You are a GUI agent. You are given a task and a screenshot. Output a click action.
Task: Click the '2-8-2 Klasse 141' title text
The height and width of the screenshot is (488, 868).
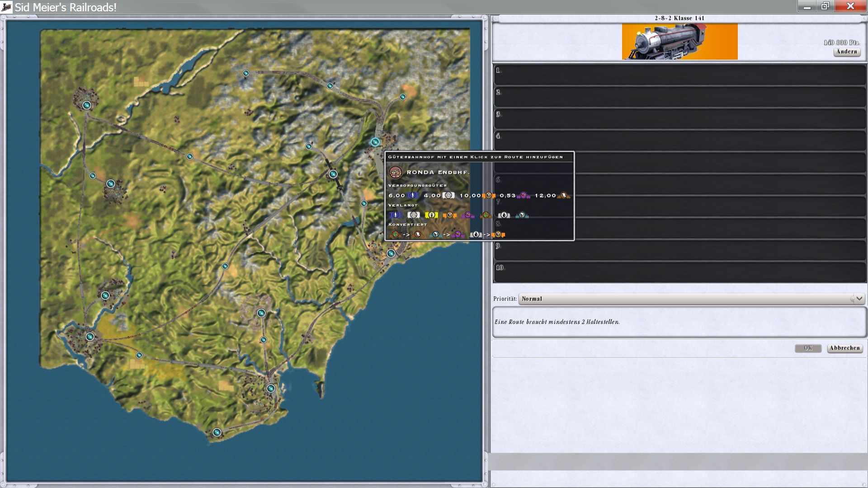pyautogui.click(x=679, y=18)
